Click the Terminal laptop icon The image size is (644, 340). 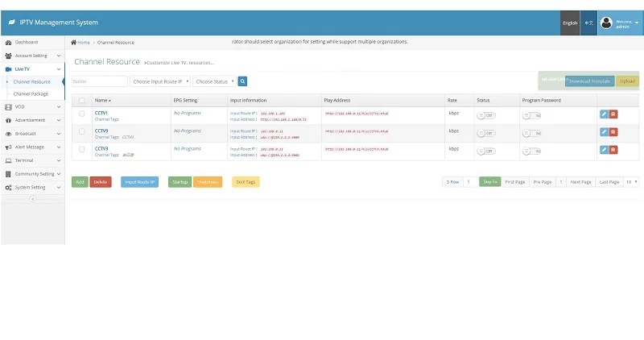(x=8, y=161)
